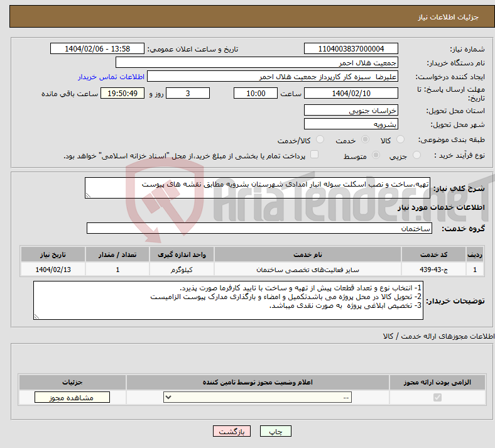495x448 pixels.
Task: Click the جزئیات column header in permits table
Action: pyautogui.click(x=72, y=382)
